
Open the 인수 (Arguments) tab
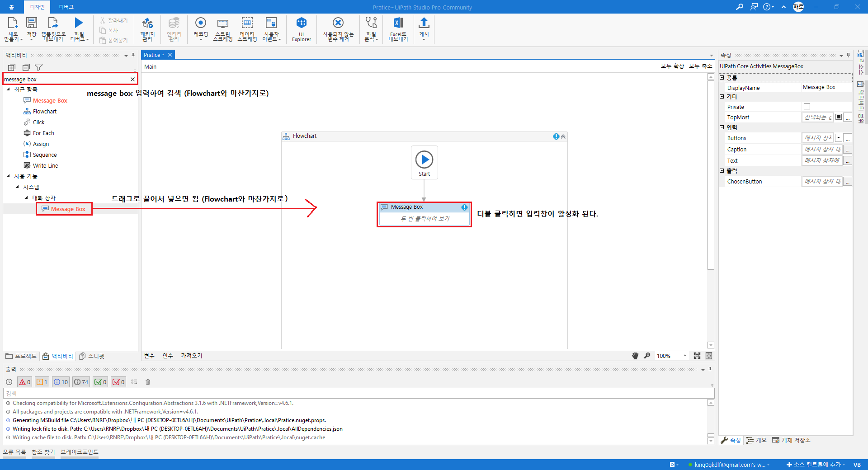point(168,356)
